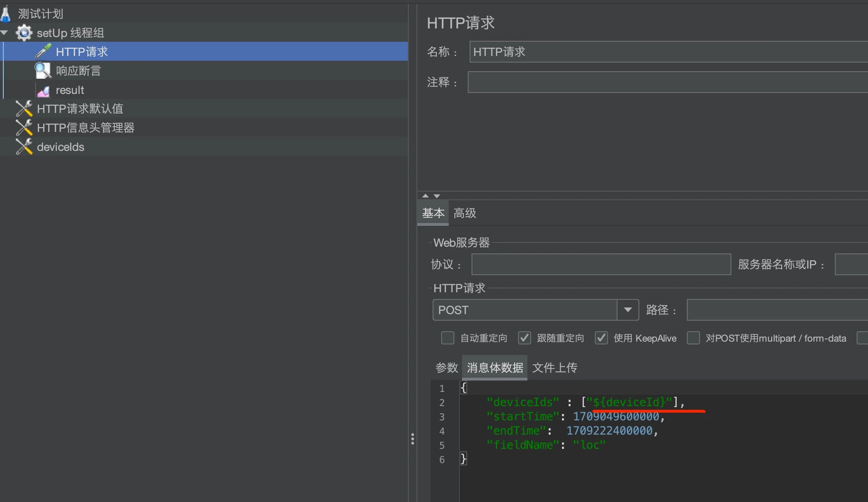Open the POST method dropdown
The width and height of the screenshot is (868, 502).
point(628,310)
